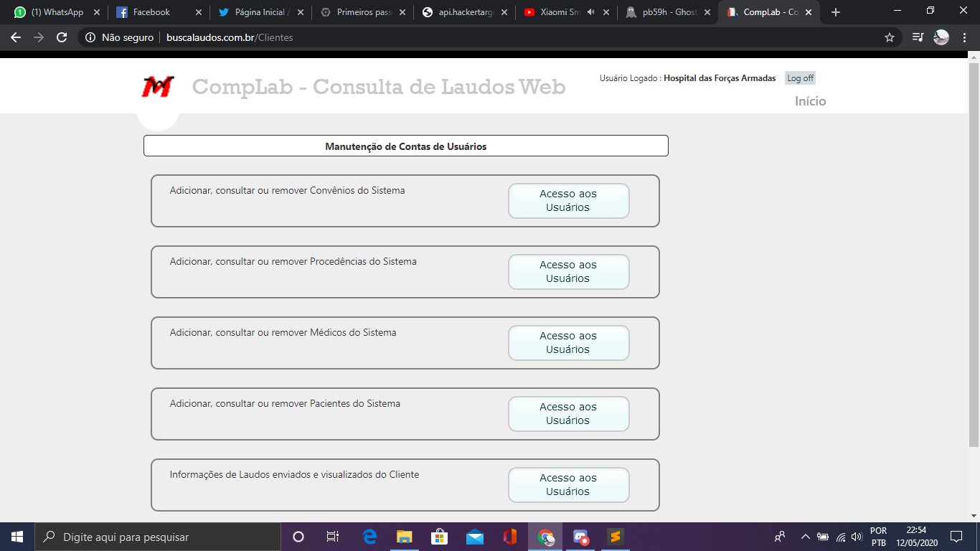Open the volume control in system tray

click(x=856, y=537)
